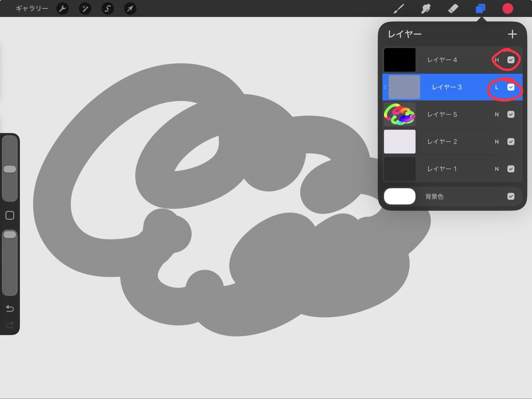Select the レイヤー 4 name label
The height and width of the screenshot is (399, 532).
(442, 60)
